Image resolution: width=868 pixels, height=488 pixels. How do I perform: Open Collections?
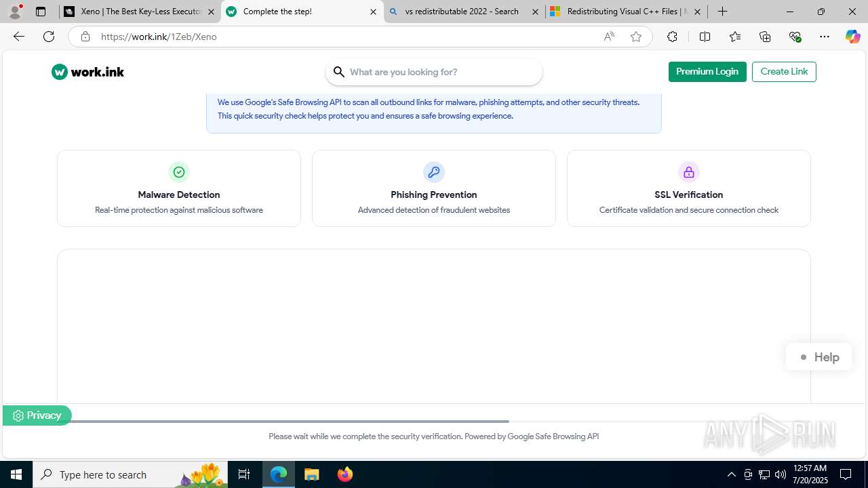click(765, 37)
